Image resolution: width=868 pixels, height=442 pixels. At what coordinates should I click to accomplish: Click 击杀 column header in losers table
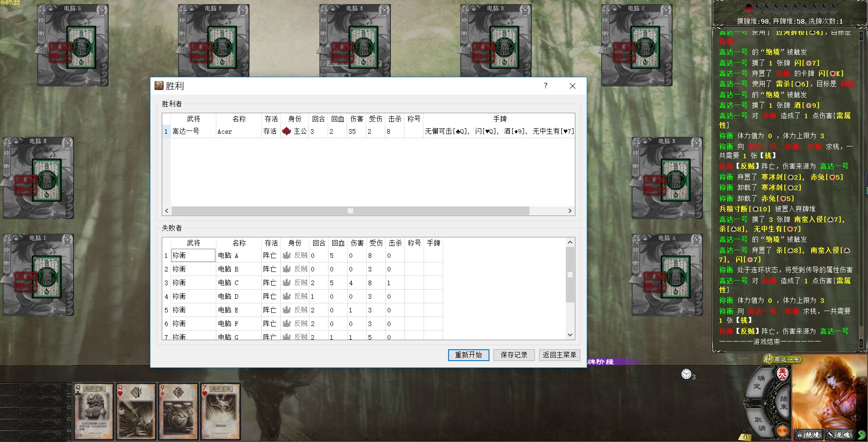pyautogui.click(x=395, y=243)
